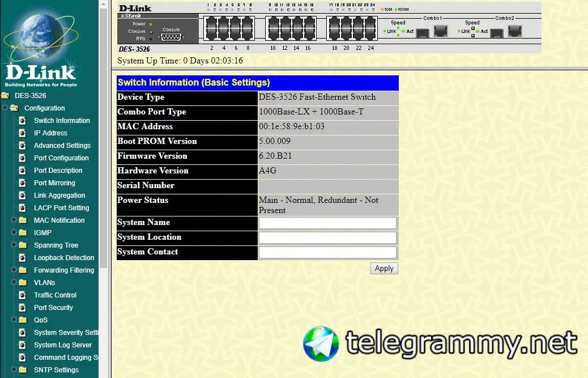Screen dimensions: 588x378
Task: Click the Port Configuration page icon
Action: coord(23,158)
